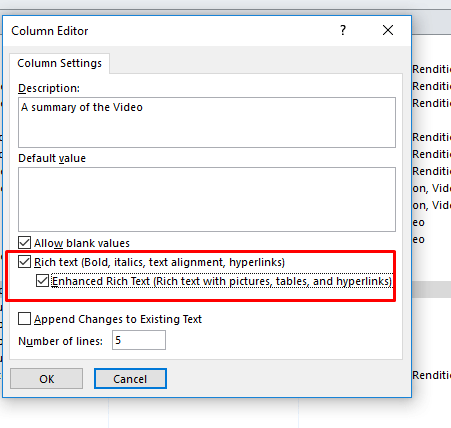Click the 'Number of lines:' label

point(60,341)
